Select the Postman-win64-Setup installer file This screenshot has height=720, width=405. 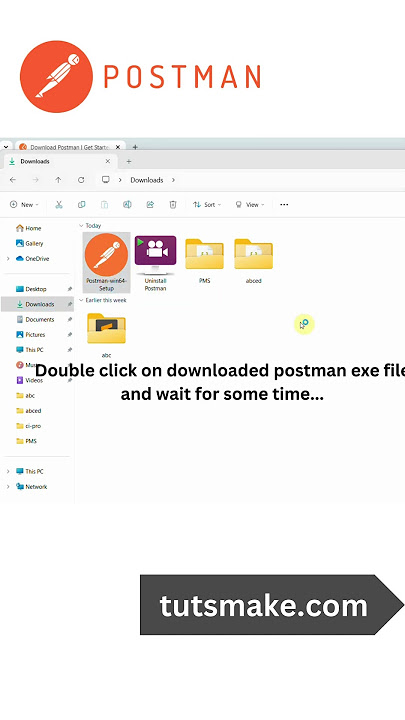pyautogui.click(x=106, y=262)
